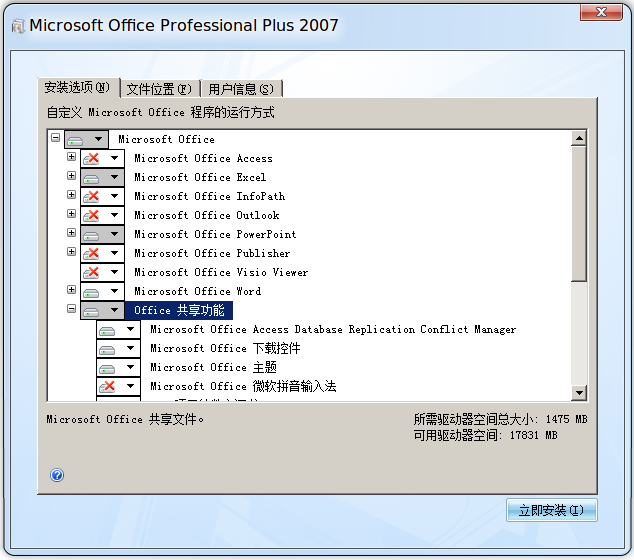
Task: Expand the Microsoft Office Access node
Action: click(72, 157)
